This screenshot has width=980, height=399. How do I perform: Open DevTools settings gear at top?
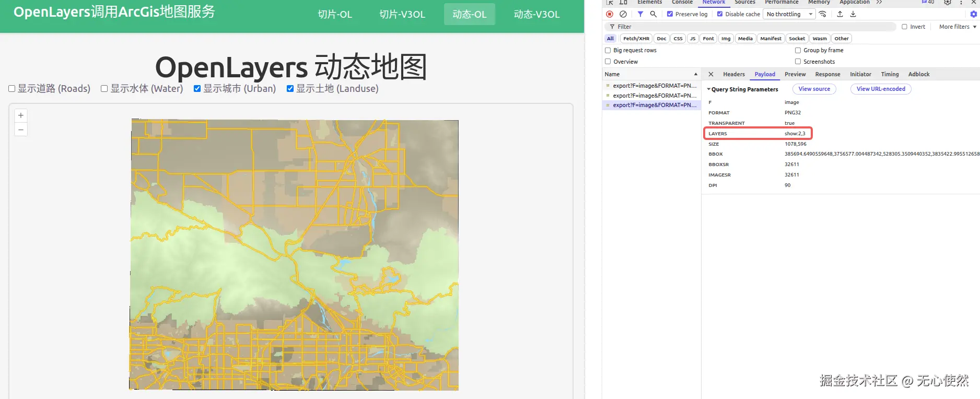pos(948,2)
